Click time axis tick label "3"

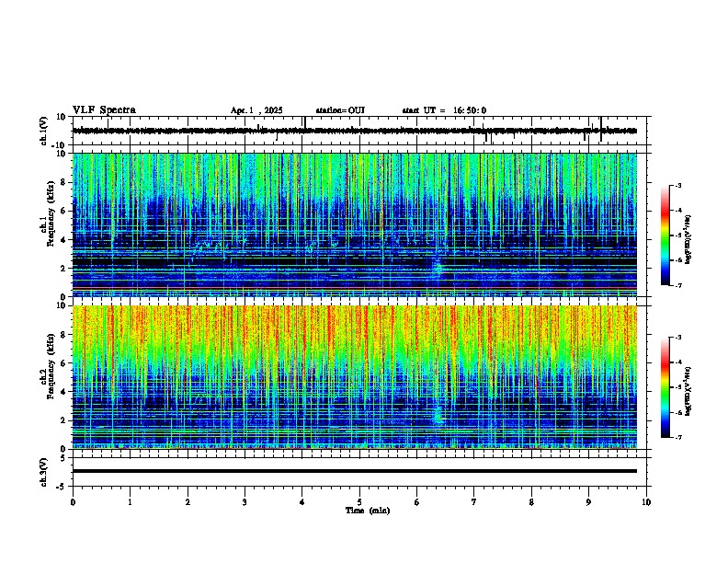(x=245, y=502)
